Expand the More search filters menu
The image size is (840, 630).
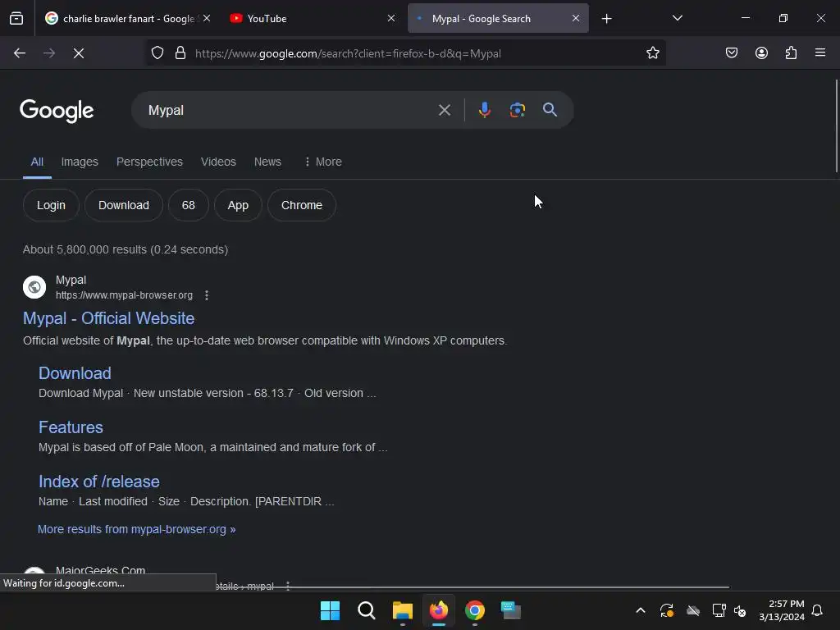[322, 162]
